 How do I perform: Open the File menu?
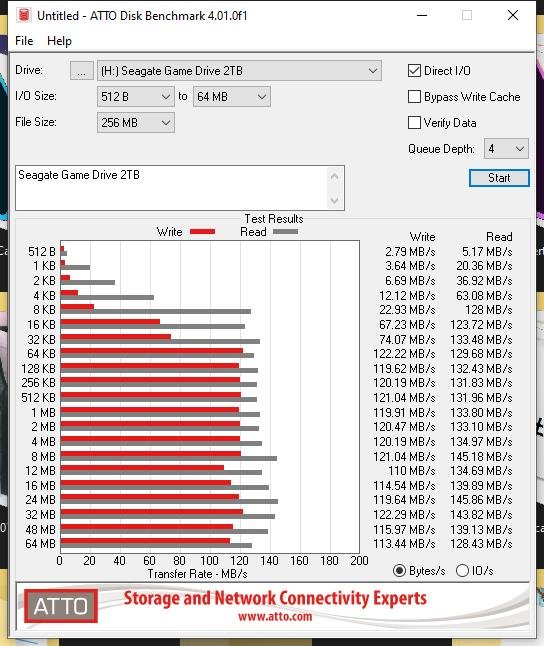coord(24,41)
